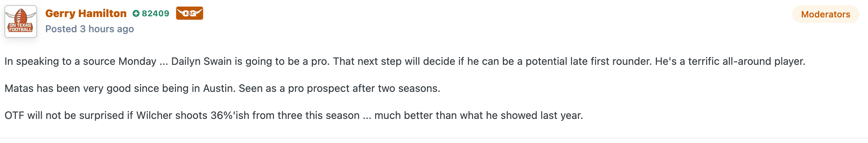Click the football graphic inside the avatar
The width and height of the screenshot is (868, 143).
click(21, 16)
